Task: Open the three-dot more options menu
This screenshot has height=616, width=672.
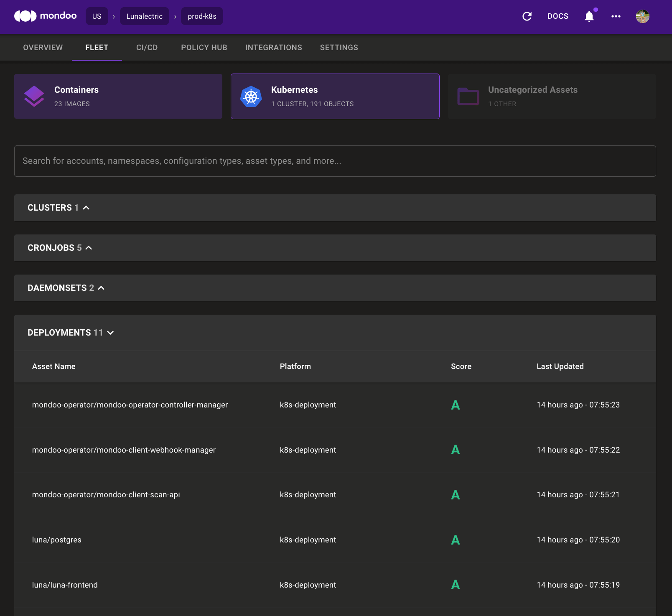Action: [x=616, y=16]
